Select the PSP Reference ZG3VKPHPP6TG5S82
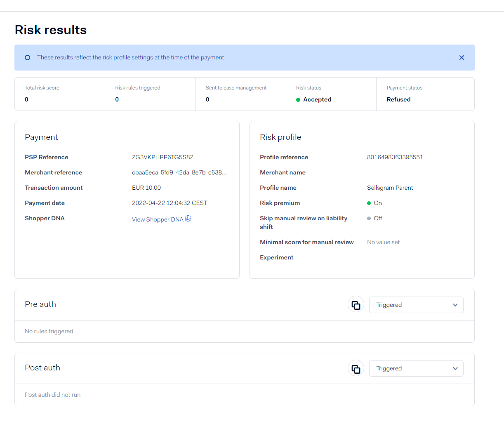Screen dimensions: 504x443 click(163, 157)
